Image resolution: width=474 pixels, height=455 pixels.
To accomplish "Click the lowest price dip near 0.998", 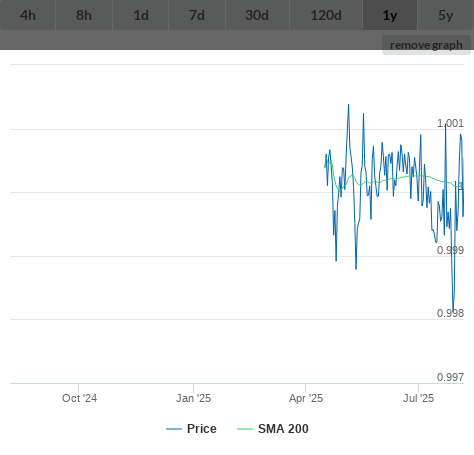I will click(453, 309).
